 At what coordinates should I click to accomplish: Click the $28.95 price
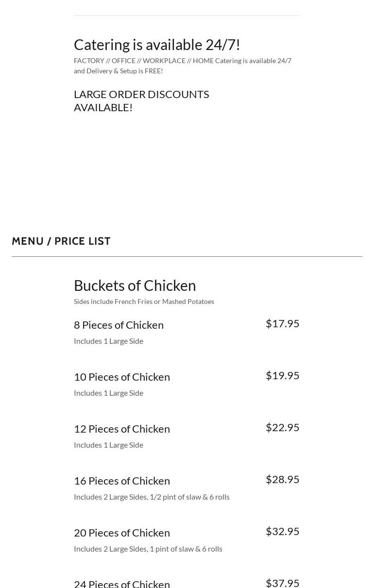tap(282, 479)
